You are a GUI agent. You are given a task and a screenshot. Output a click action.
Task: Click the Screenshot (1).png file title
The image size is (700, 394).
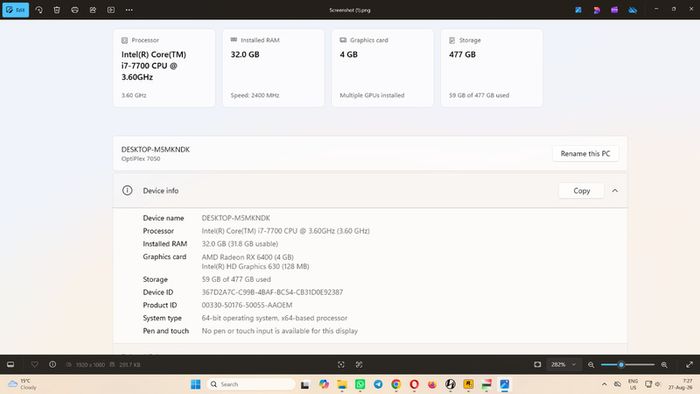[x=350, y=10]
